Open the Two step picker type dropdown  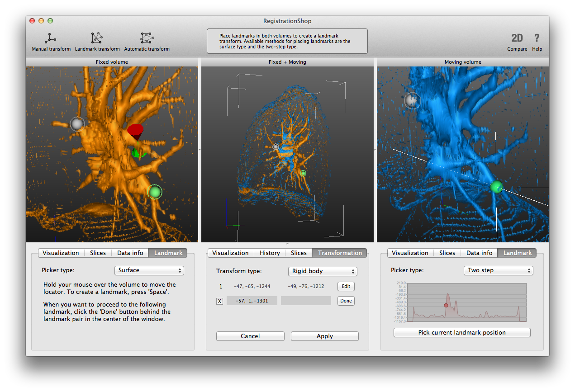[x=498, y=270]
